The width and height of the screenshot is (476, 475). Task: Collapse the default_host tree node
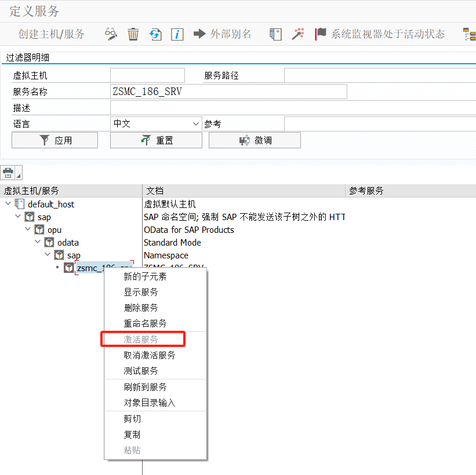[x=6, y=204]
